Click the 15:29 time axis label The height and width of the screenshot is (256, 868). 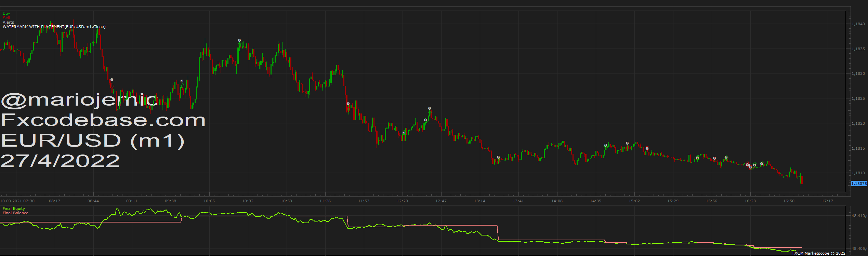(x=673, y=201)
